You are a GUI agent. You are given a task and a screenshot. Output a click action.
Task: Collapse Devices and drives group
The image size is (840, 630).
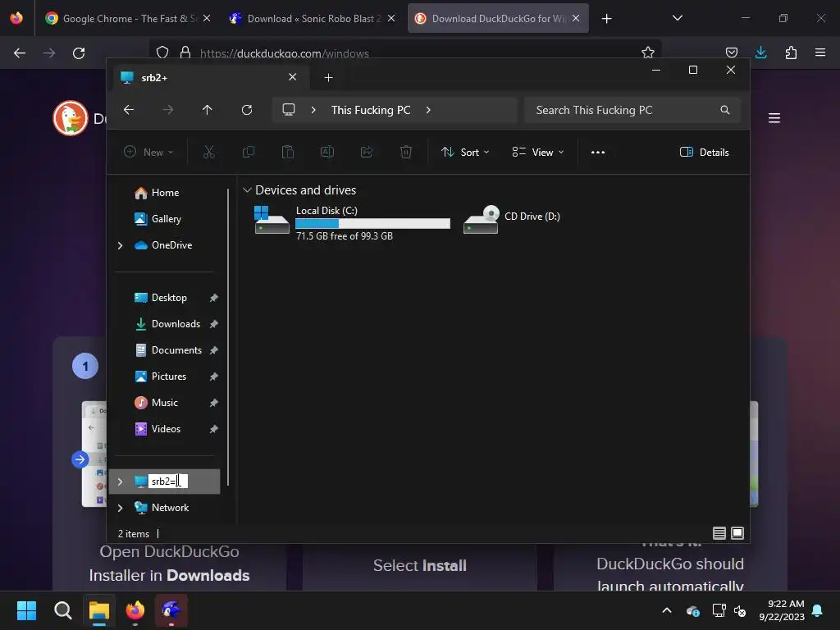(x=247, y=190)
